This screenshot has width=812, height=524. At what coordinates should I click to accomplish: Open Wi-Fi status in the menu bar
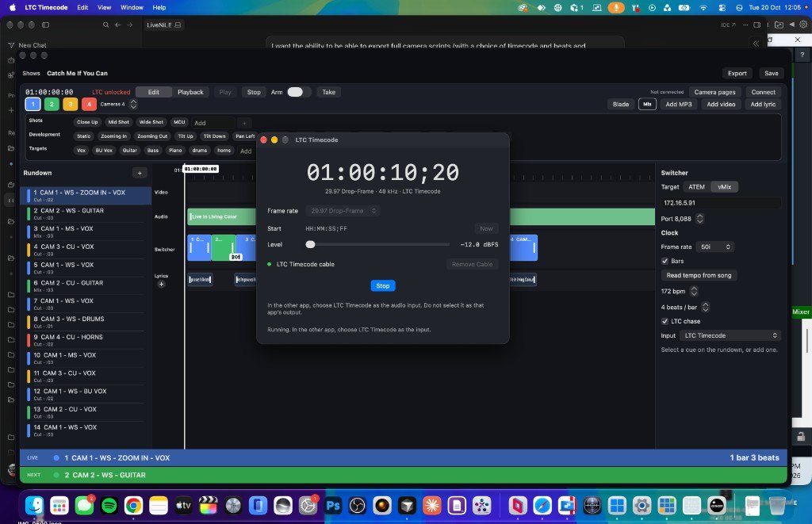[703, 7]
